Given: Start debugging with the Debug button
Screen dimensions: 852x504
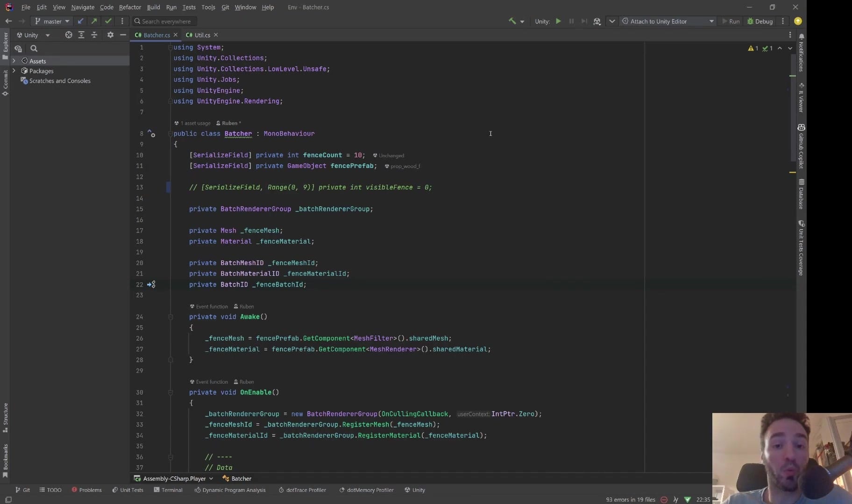Looking at the screenshot, I should pyautogui.click(x=760, y=21).
